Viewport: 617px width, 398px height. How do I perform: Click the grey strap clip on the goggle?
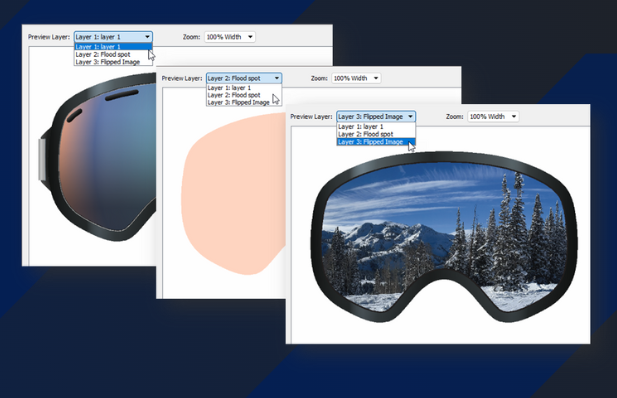42,160
